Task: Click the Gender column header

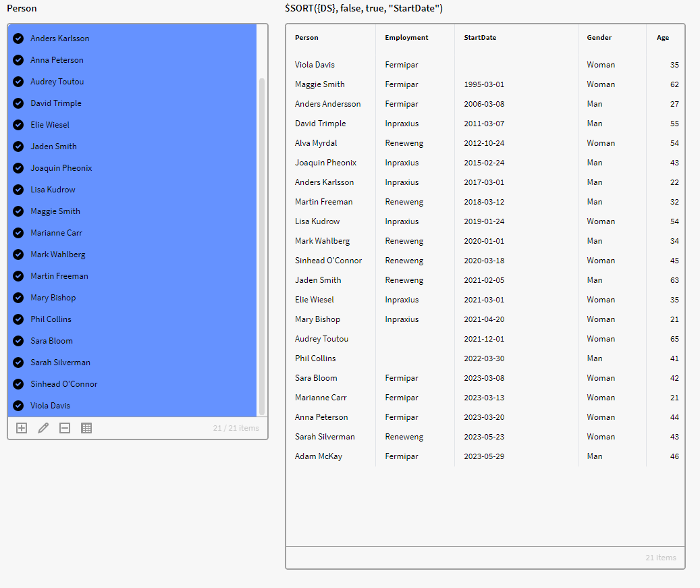Action: (x=599, y=38)
